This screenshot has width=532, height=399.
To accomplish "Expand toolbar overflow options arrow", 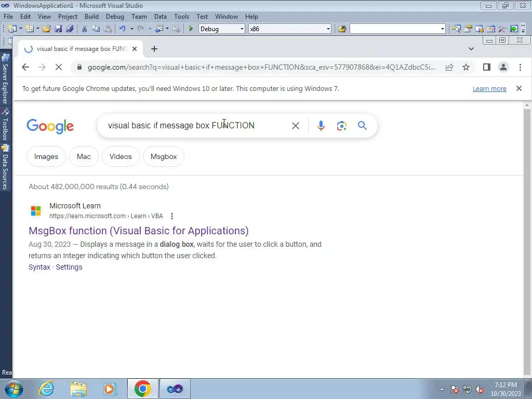I will (524, 29).
